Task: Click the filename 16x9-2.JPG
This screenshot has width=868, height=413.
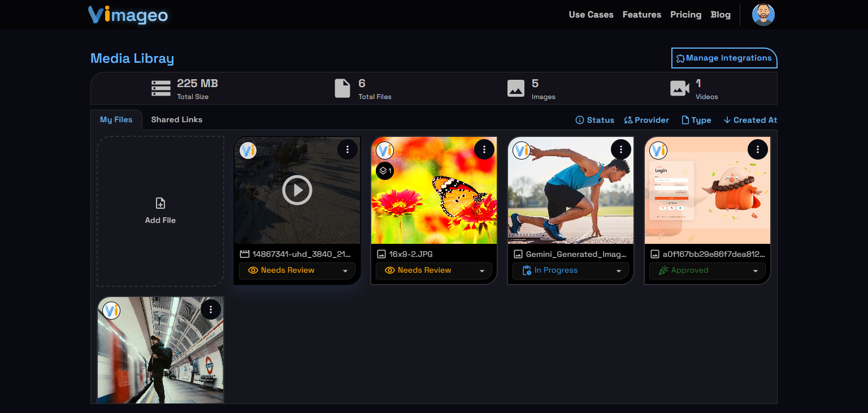Action: point(411,254)
